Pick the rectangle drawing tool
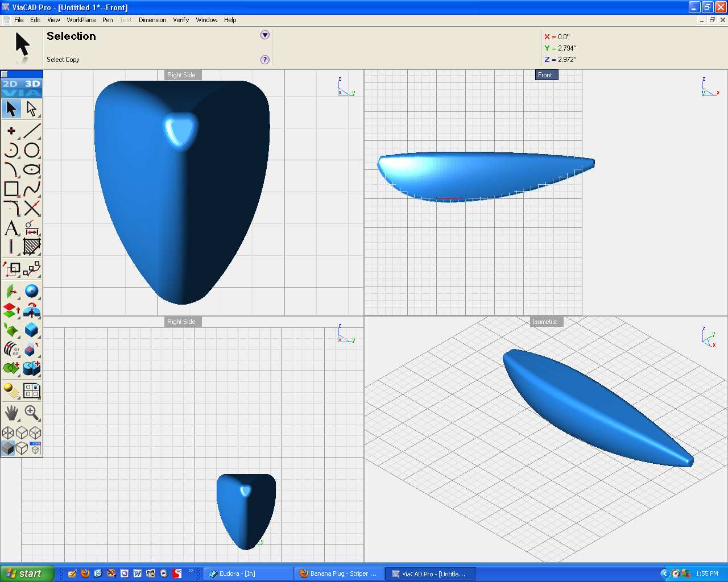 coord(11,189)
